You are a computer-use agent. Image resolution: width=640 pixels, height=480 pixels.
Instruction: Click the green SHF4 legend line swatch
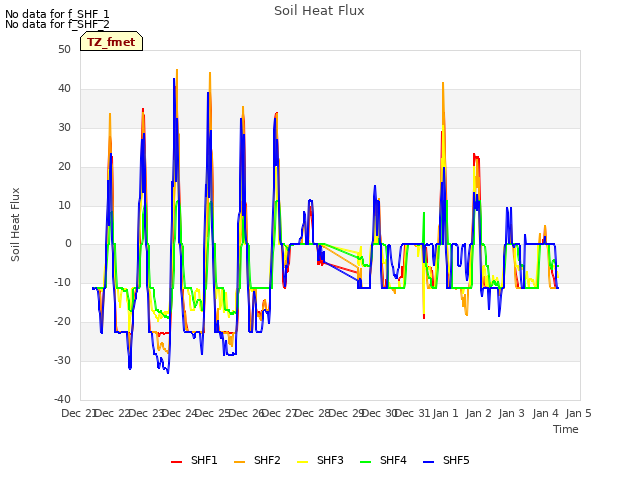pyautogui.click(x=366, y=462)
